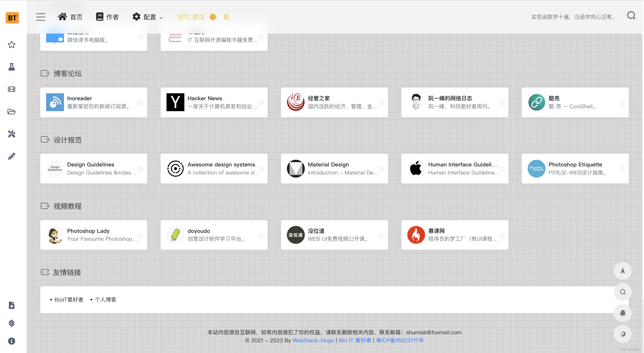Click the 慕课网 flame icon

click(x=416, y=235)
